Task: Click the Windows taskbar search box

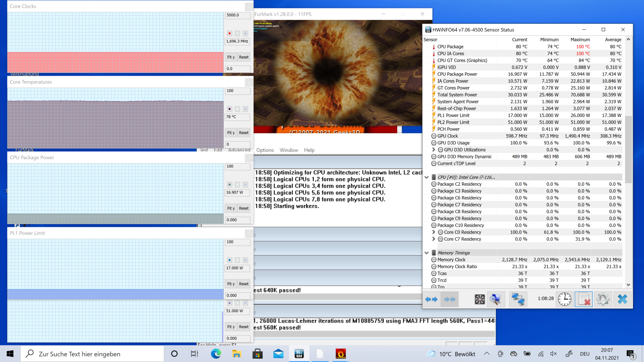Action: (92, 354)
